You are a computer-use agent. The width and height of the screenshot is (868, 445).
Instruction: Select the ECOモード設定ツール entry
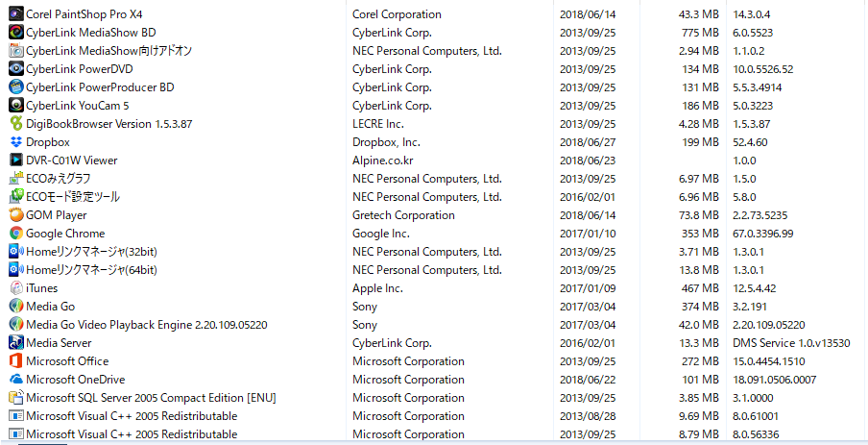point(73,197)
